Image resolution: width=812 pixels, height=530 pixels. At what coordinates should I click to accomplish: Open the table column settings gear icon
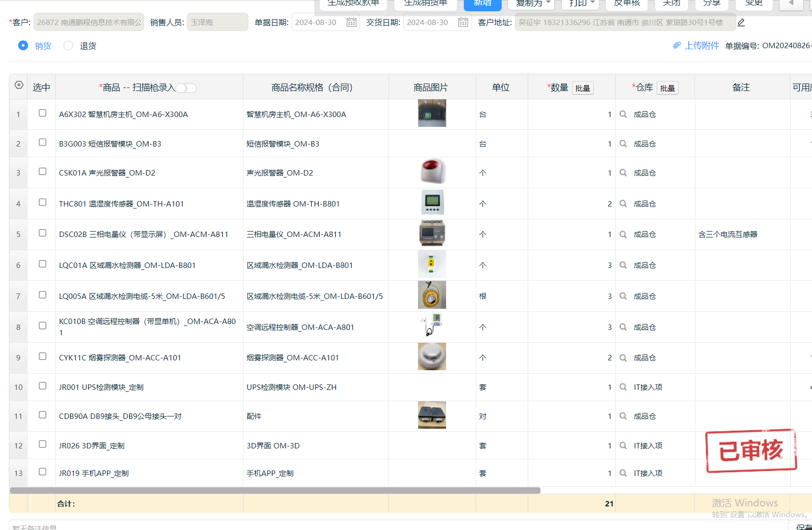pos(19,85)
